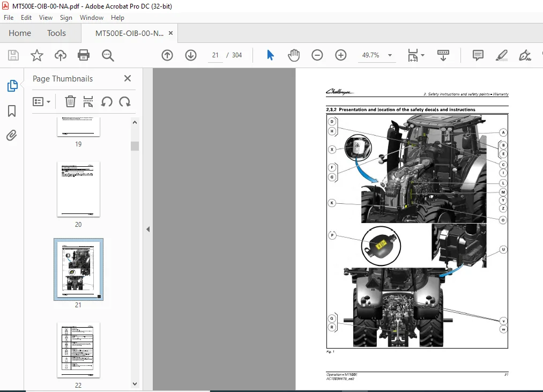The width and height of the screenshot is (543, 392).
Task: Open thumbnail options dropdown menu
Action: [x=41, y=101]
